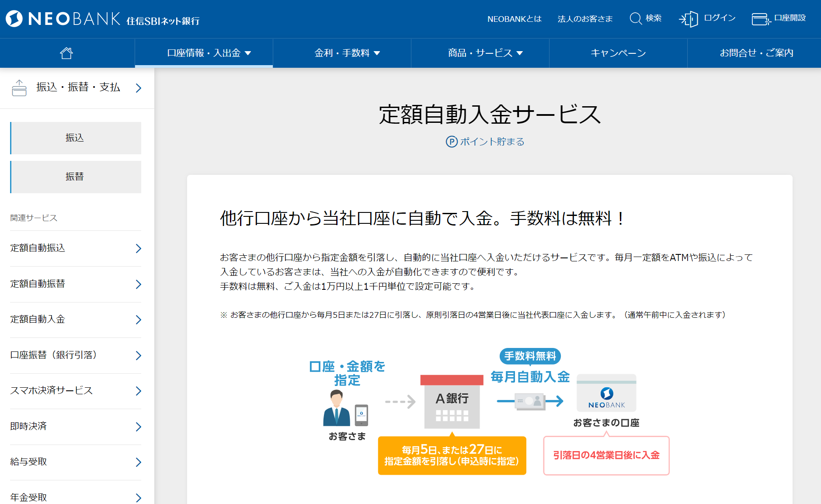Click the account opening card icon
This screenshot has width=821, height=504.
(761, 19)
